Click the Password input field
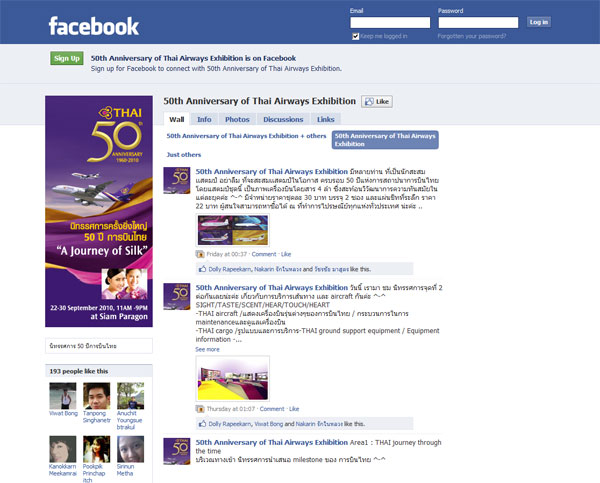The width and height of the screenshot is (600, 483). [x=478, y=23]
